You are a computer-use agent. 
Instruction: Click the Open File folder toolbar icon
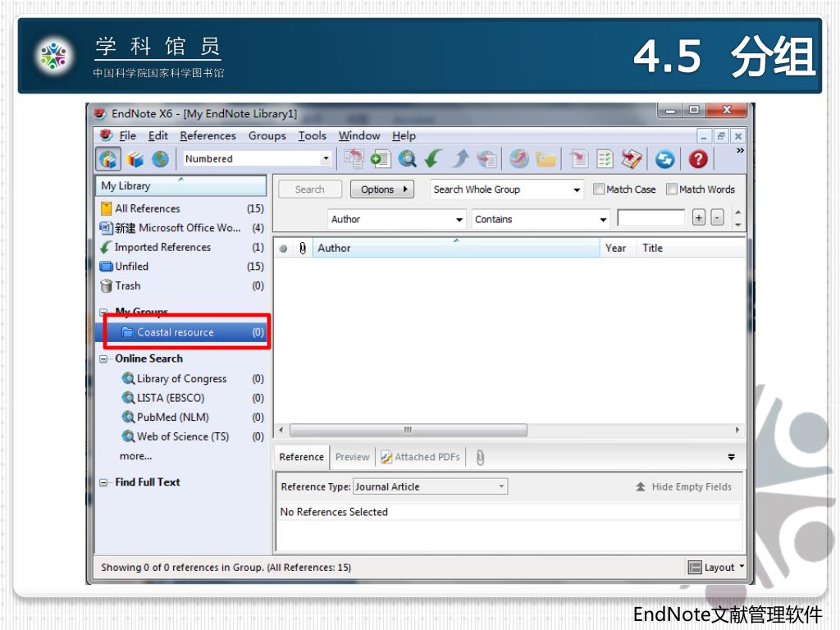(546, 159)
